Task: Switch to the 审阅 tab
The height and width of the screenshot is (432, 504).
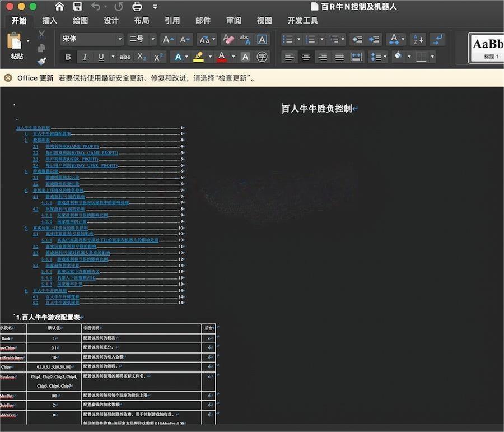Action: (x=234, y=21)
